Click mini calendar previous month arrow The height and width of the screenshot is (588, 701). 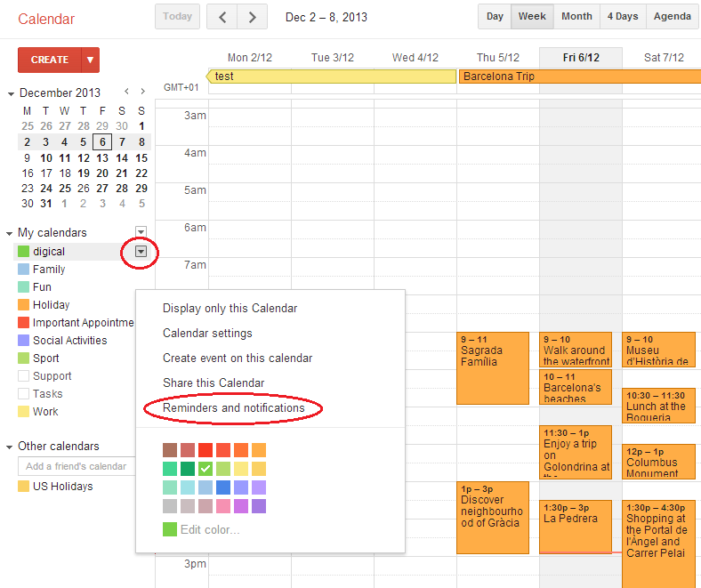127,92
